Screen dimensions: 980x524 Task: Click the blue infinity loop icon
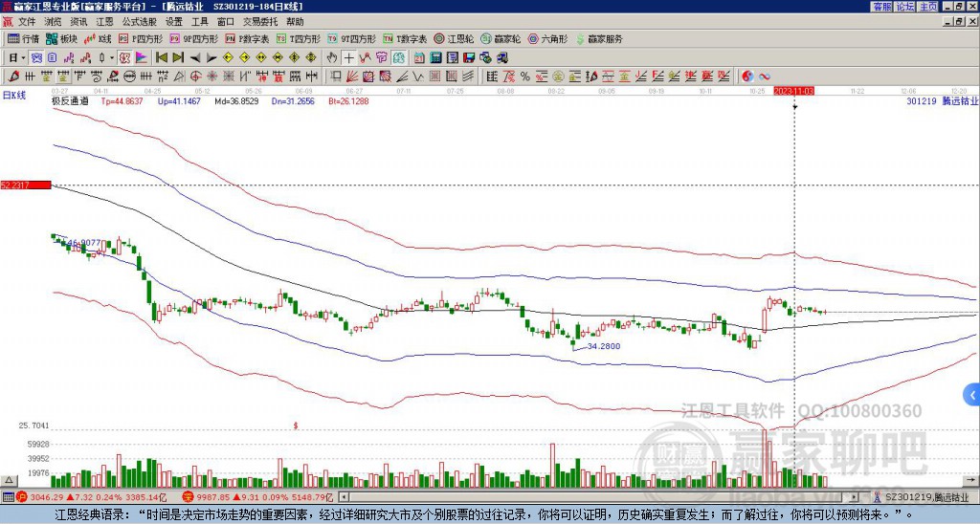click(x=765, y=76)
